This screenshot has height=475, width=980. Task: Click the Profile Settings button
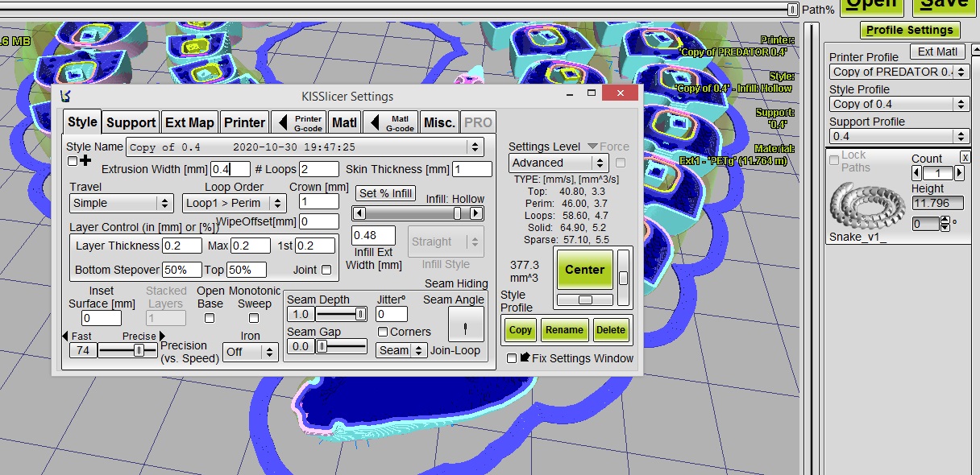[909, 30]
